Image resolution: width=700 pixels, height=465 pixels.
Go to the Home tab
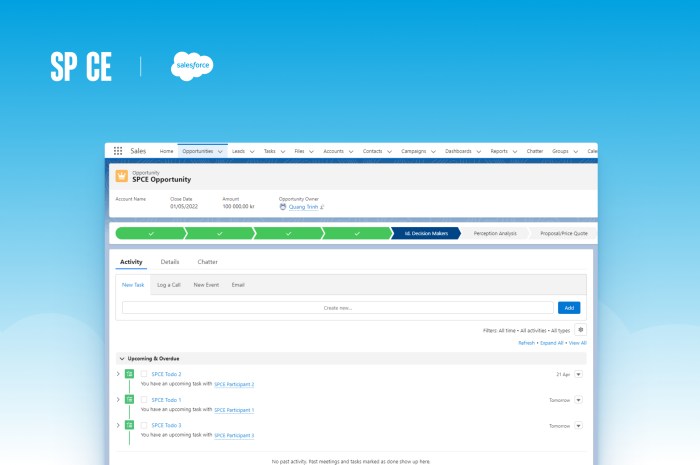166,151
